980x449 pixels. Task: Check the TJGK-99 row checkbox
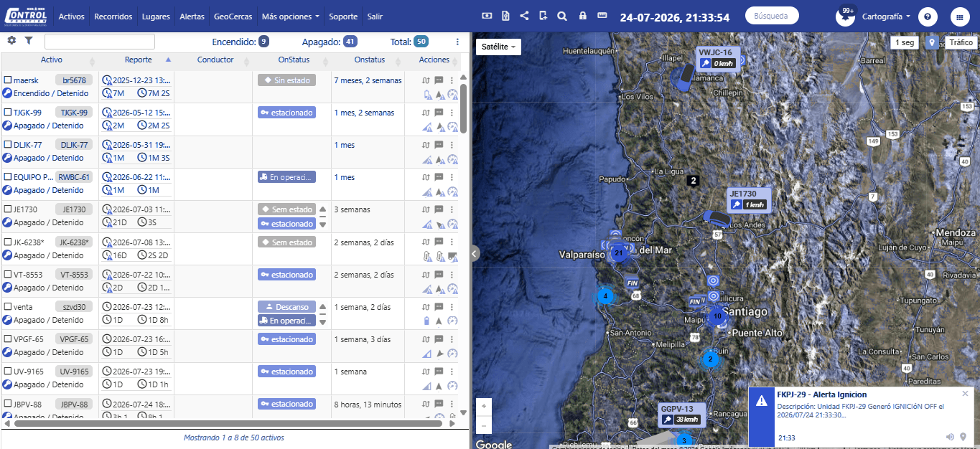(8, 113)
